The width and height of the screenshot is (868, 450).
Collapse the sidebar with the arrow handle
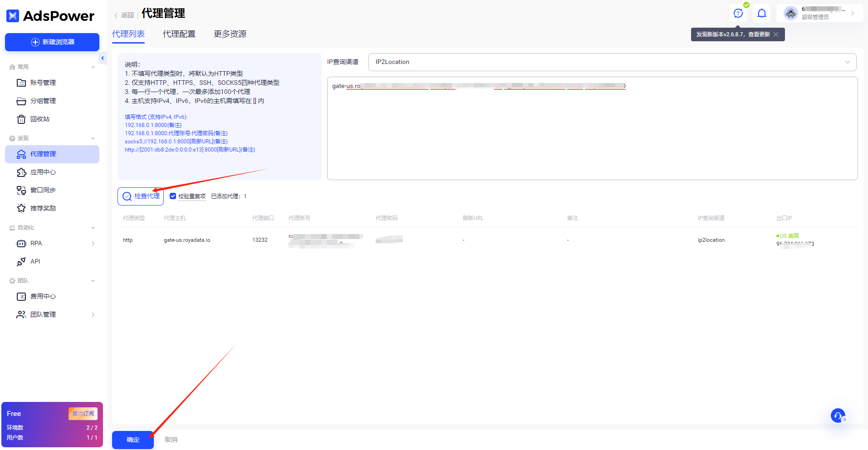click(x=103, y=58)
